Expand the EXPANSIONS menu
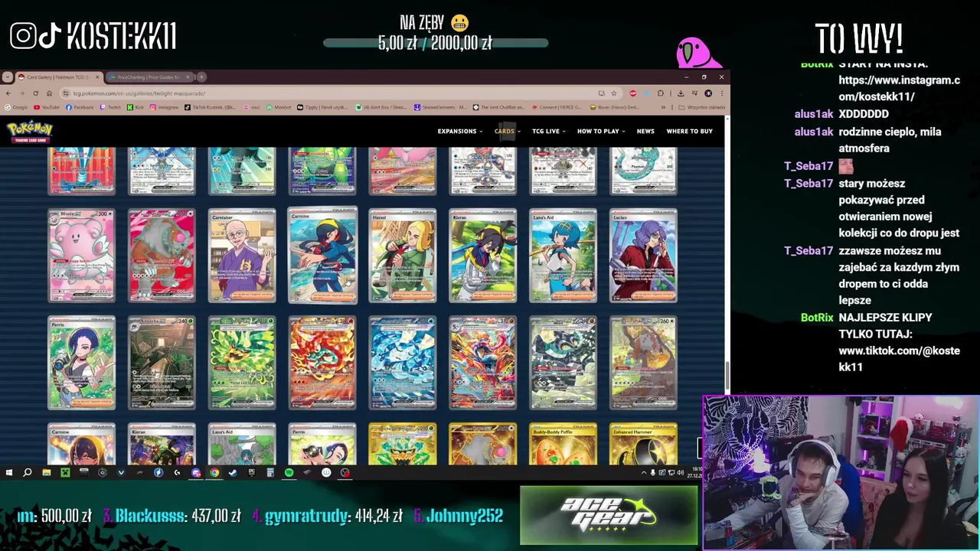980x551 pixels. (x=459, y=131)
